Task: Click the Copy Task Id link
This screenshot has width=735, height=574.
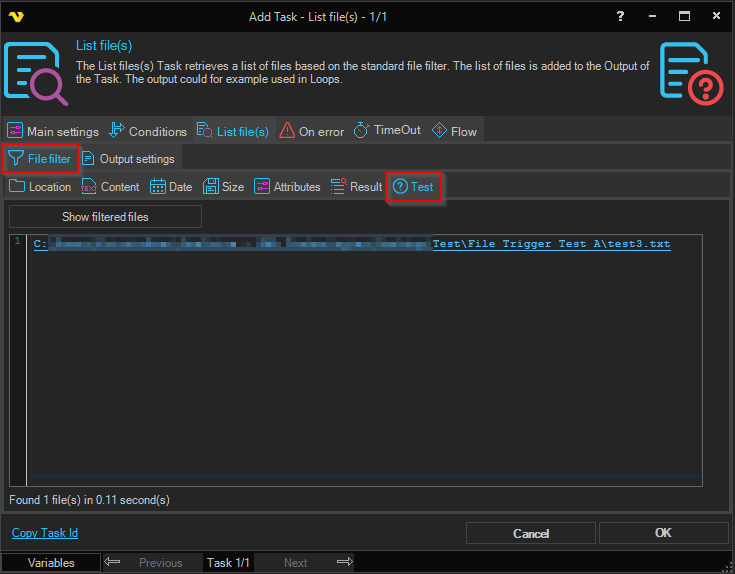Action: (45, 533)
